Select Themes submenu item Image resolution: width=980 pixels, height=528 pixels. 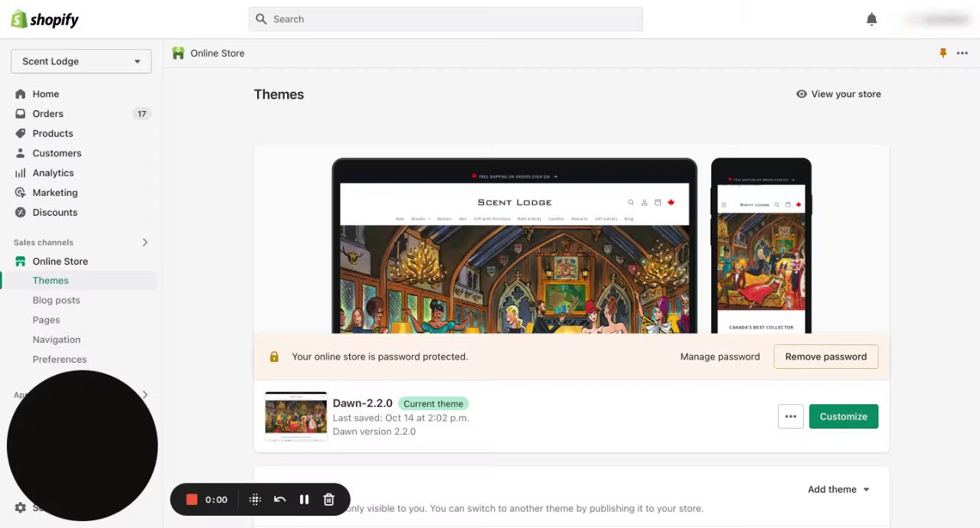click(x=51, y=281)
